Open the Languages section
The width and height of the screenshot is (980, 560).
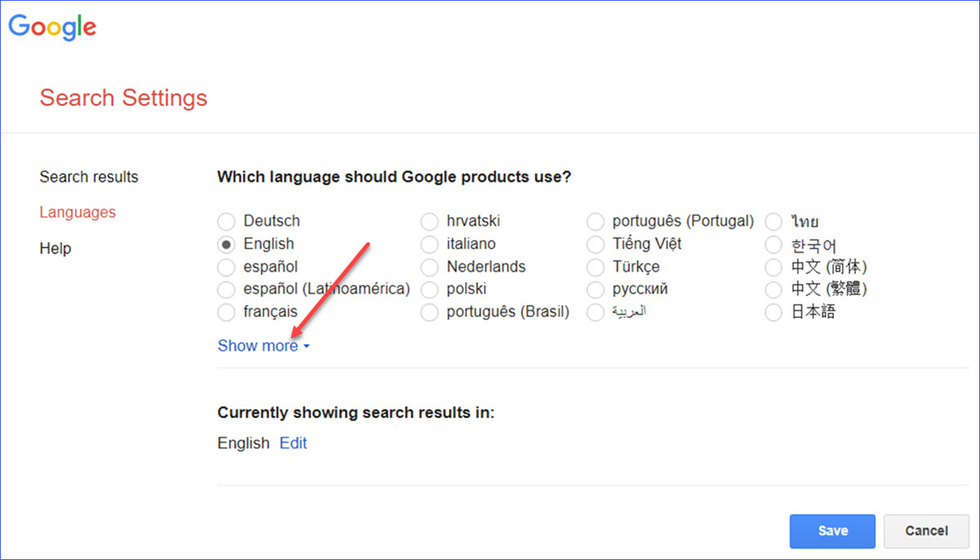coord(77,212)
